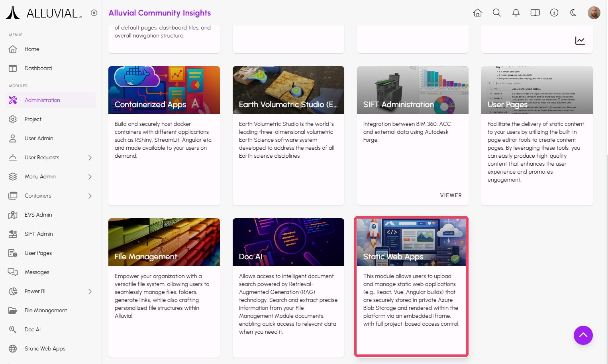This screenshot has height=364, width=608.
Task: Click the VIEWER link on SIFT Administration
Action: 451,196
